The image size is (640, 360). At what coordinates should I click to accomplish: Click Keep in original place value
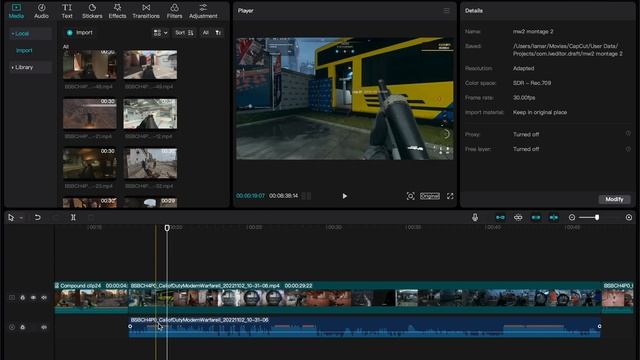click(x=540, y=112)
